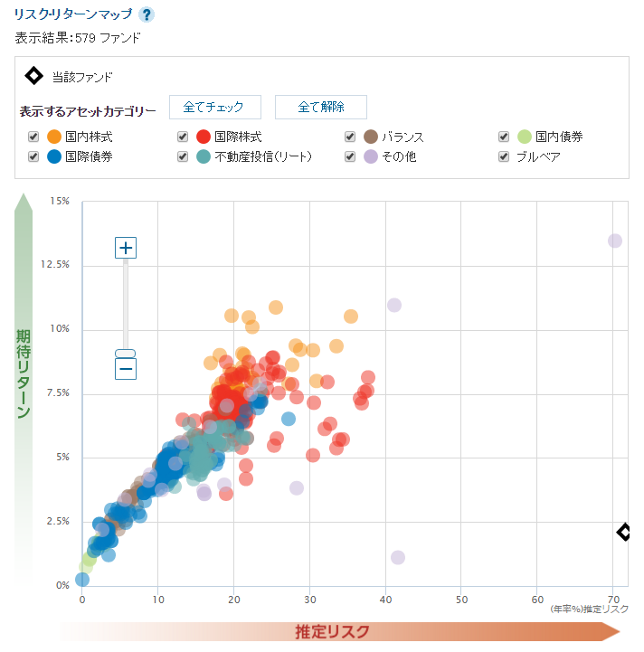
Task: Click the red 国際株式 legend circle
Action: pos(204,137)
